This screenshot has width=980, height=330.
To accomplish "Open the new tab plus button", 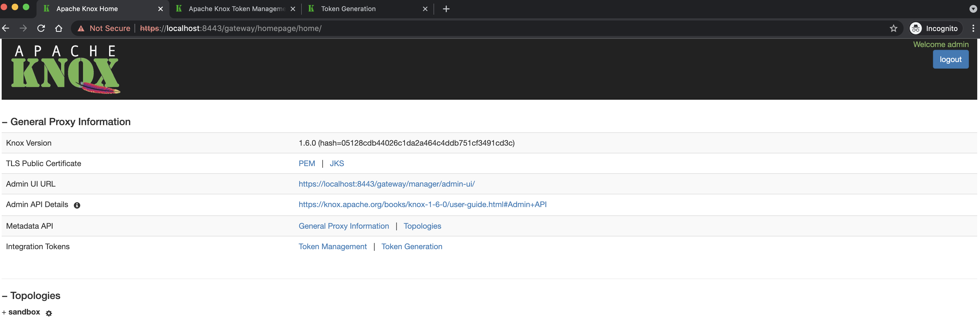I will pyautogui.click(x=446, y=9).
